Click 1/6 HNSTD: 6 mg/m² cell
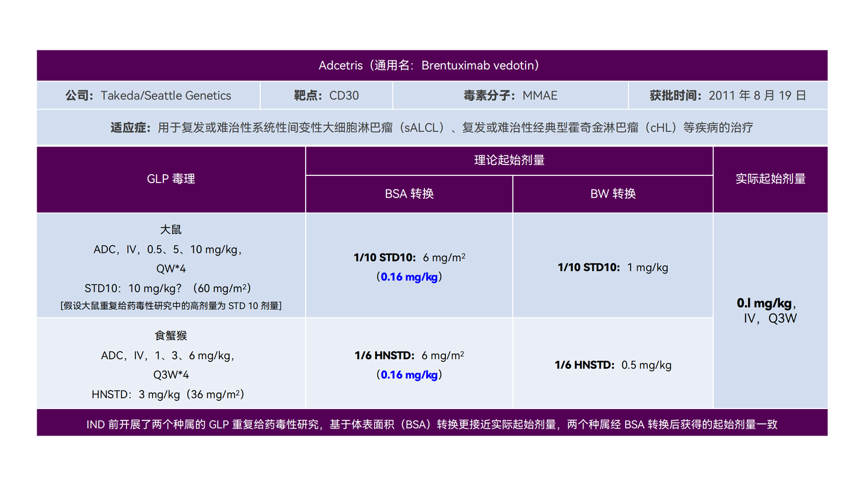The height and width of the screenshot is (488, 868). pos(409,355)
